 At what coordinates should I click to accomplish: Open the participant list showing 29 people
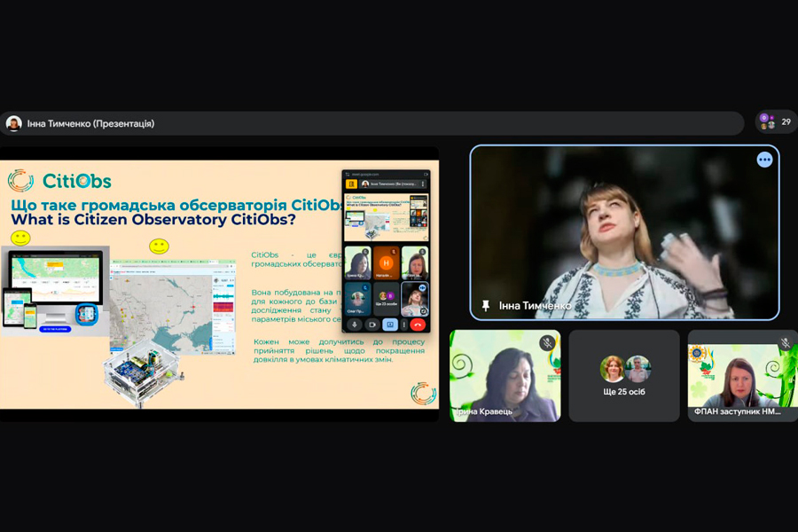[x=776, y=122]
